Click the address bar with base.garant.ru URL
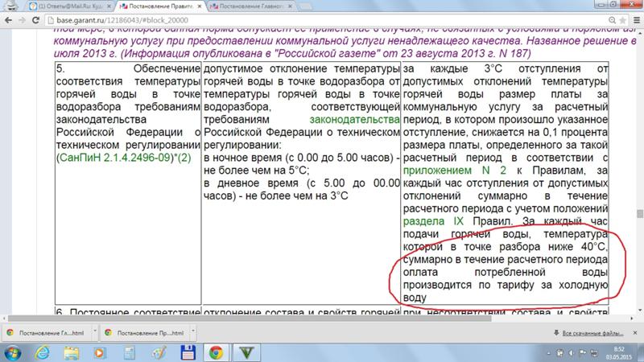Image resolution: width=644 pixels, height=362 pixels. (x=328, y=20)
